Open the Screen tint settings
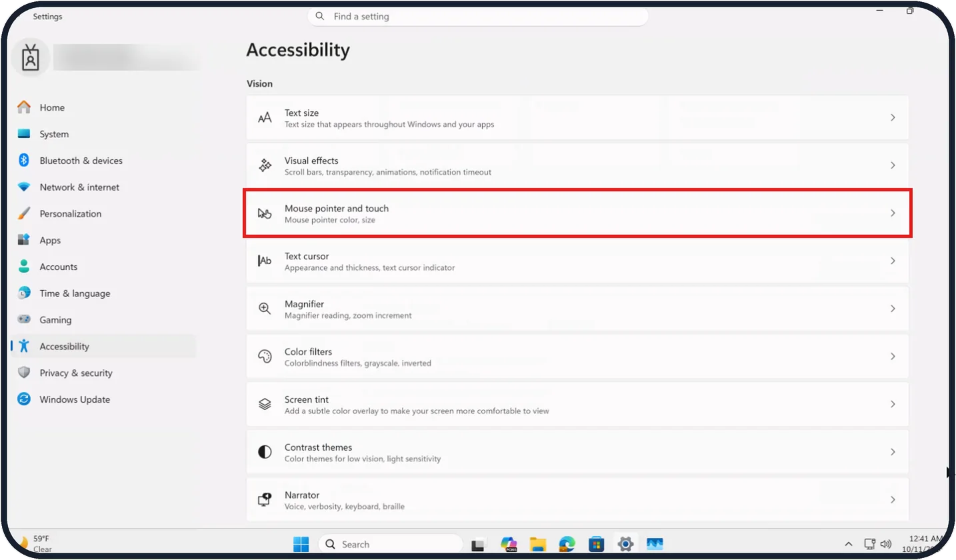This screenshot has width=956, height=560. pos(577,404)
